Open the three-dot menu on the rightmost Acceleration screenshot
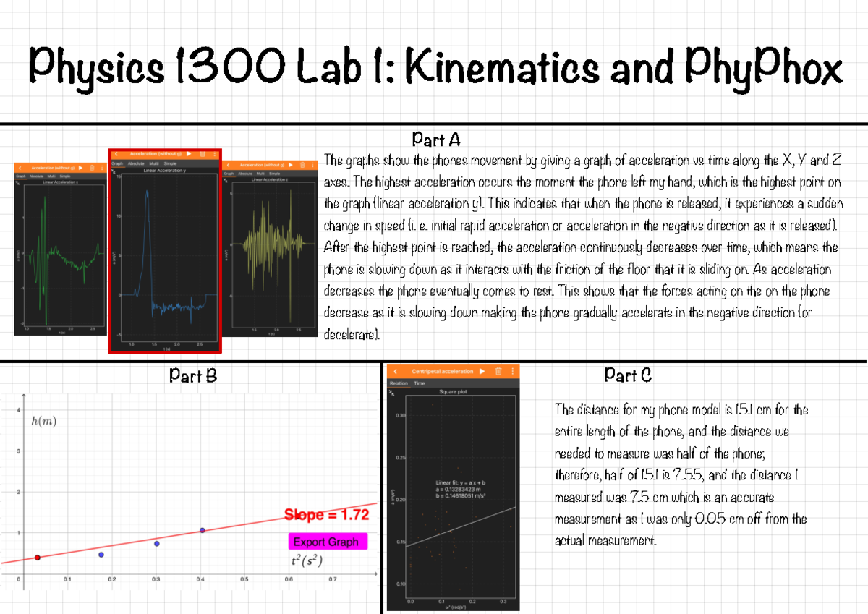 [312, 165]
